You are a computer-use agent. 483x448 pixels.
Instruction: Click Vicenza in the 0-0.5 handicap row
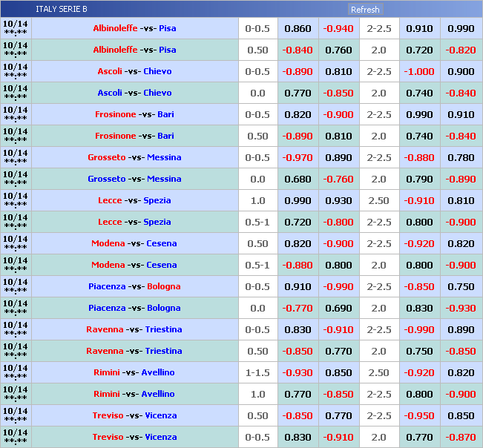click(160, 437)
